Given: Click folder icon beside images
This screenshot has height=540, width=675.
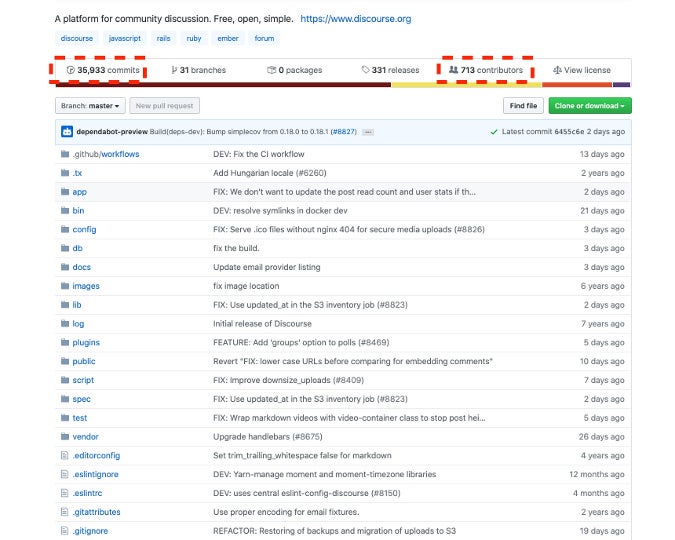Looking at the screenshot, I should pyautogui.click(x=65, y=286).
